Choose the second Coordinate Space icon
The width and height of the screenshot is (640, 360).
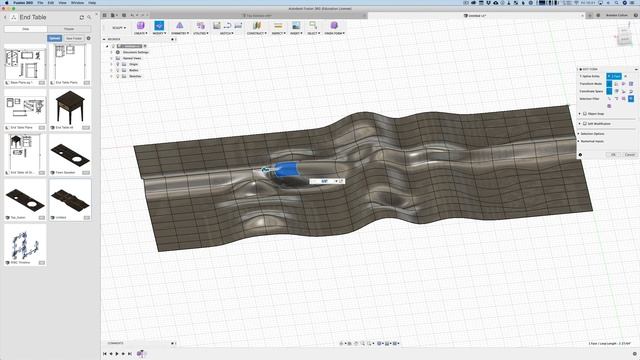(x=616, y=91)
